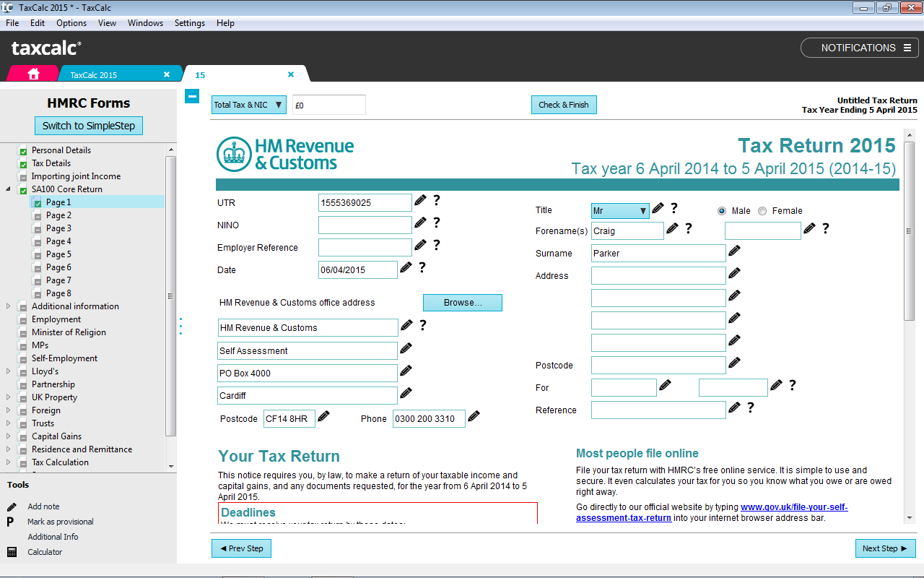Screen dimensions: 924x578
Task: Select the pink home tab icon
Action: [32, 74]
